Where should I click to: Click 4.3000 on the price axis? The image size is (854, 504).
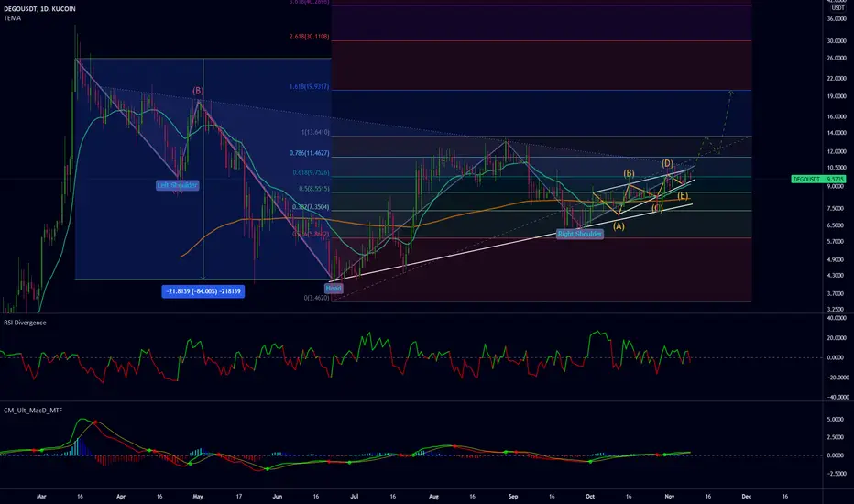tap(837, 276)
